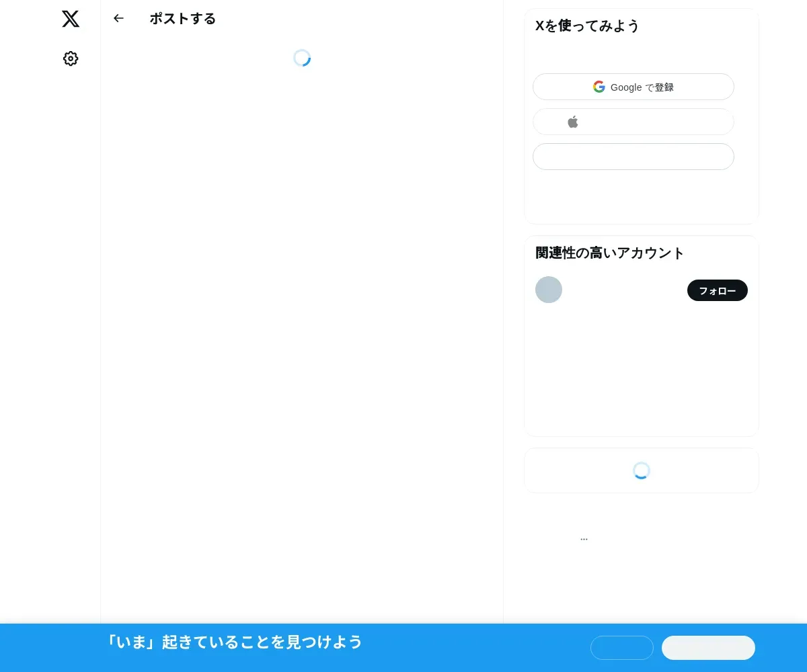Screen dimensions: 807x672
Task: Open the settings gear icon
Action: 71,58
